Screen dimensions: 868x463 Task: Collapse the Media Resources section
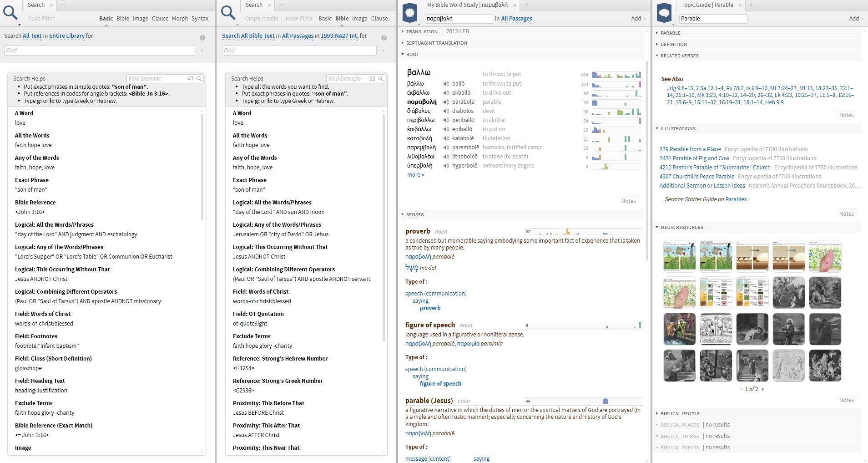click(x=657, y=227)
